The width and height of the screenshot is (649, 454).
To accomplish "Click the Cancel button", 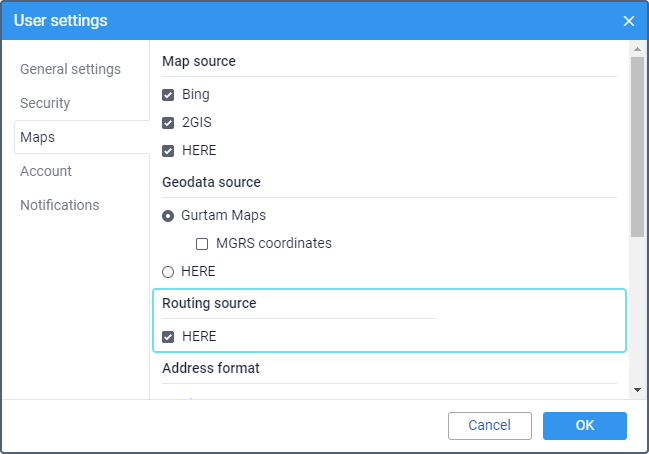I will coord(489,426).
